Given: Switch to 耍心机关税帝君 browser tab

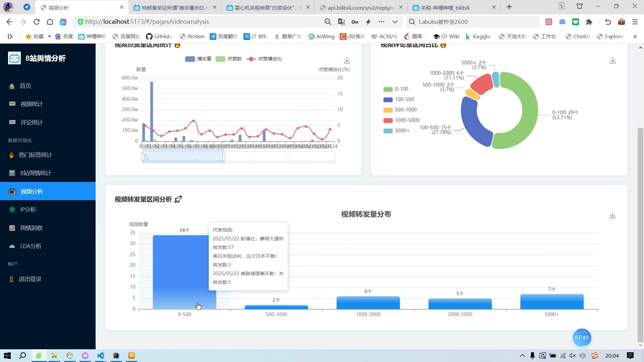Looking at the screenshot, I should pyautogui.click(x=268, y=7).
